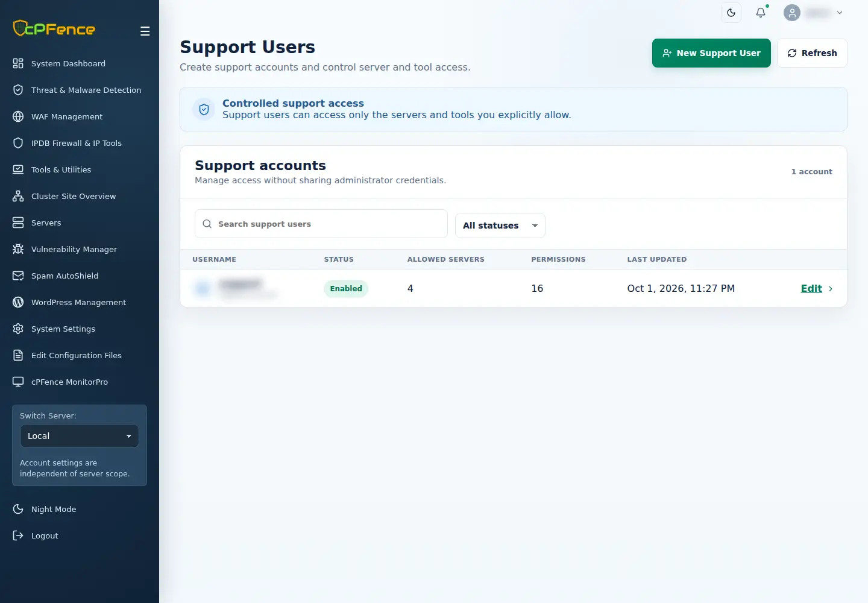Click the System Dashboard grid icon
This screenshot has width=868, height=603.
click(x=18, y=63)
